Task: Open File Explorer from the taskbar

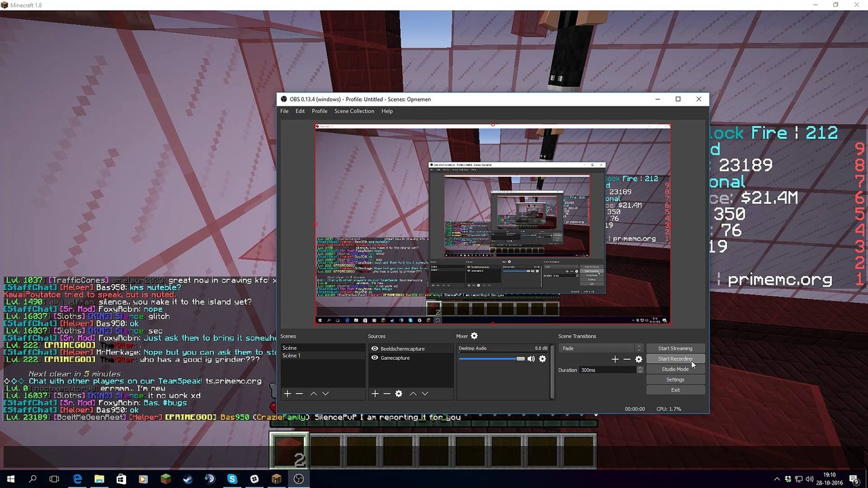Action: [x=99, y=479]
